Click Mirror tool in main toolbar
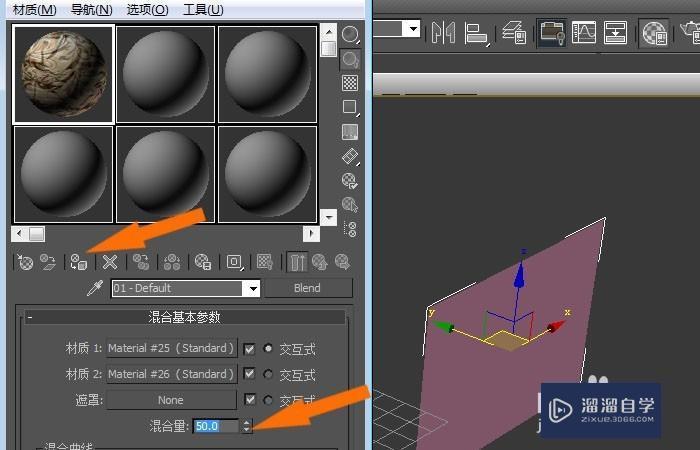The width and height of the screenshot is (700, 450). 443,33
